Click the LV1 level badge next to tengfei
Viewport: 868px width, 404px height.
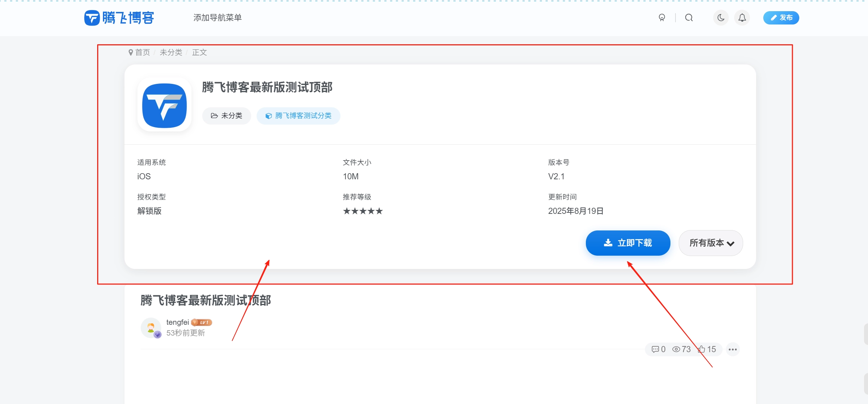pos(202,322)
